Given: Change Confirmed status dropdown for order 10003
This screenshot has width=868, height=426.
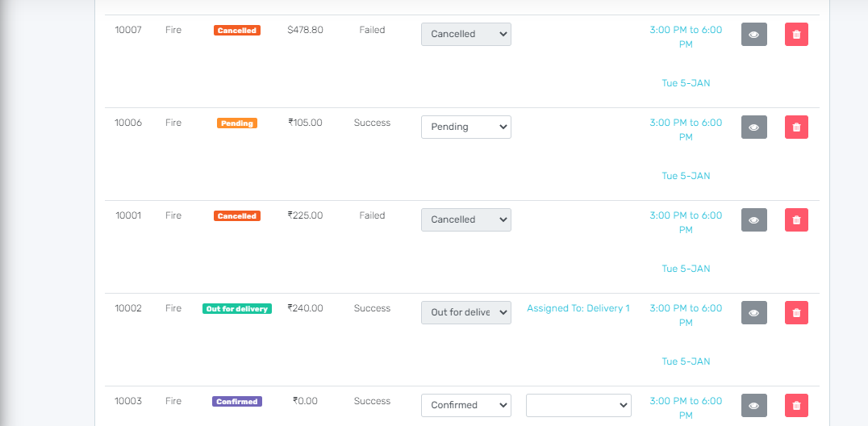Looking at the screenshot, I should tap(465, 406).
